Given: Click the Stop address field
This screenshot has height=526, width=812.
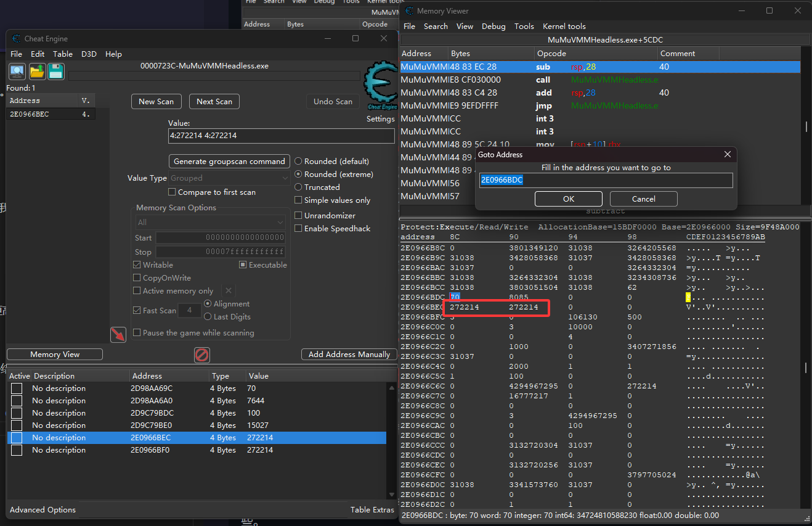Looking at the screenshot, I should 221,252.
